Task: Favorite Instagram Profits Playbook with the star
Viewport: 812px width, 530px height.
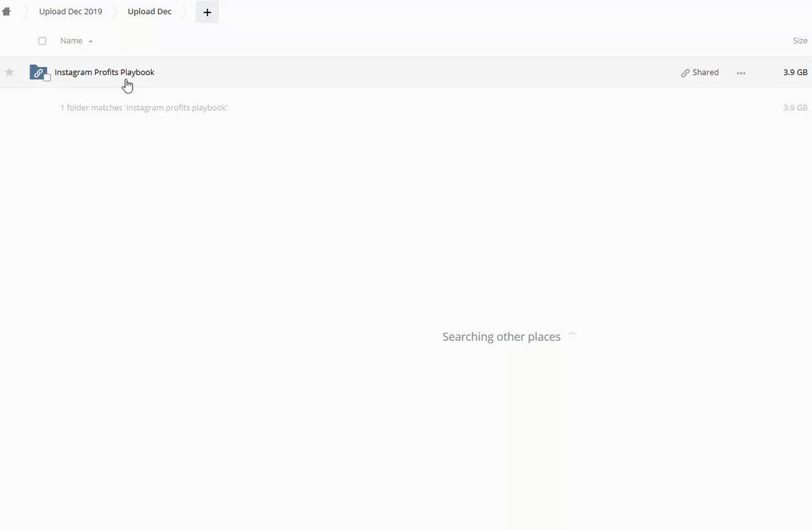Action: (10, 72)
